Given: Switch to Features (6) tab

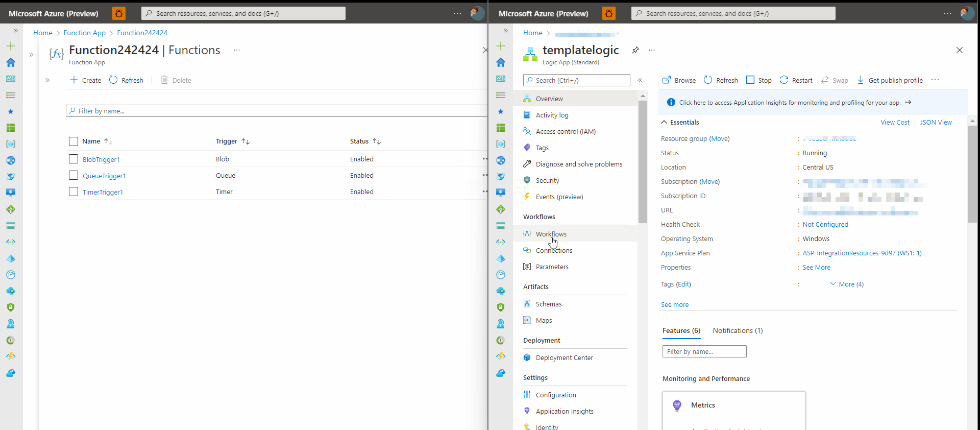Looking at the screenshot, I should click(x=681, y=331).
